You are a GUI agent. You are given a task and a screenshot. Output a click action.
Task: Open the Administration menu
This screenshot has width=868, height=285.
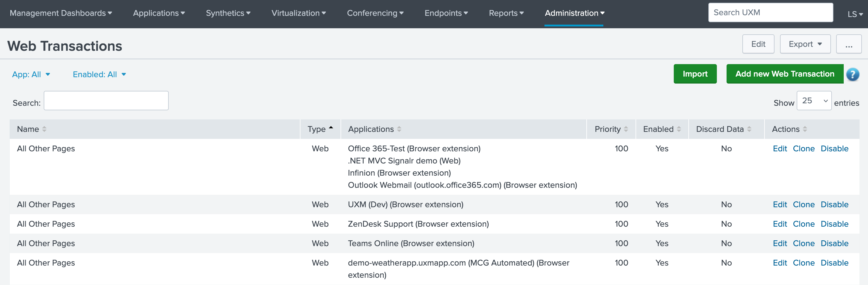coord(574,13)
